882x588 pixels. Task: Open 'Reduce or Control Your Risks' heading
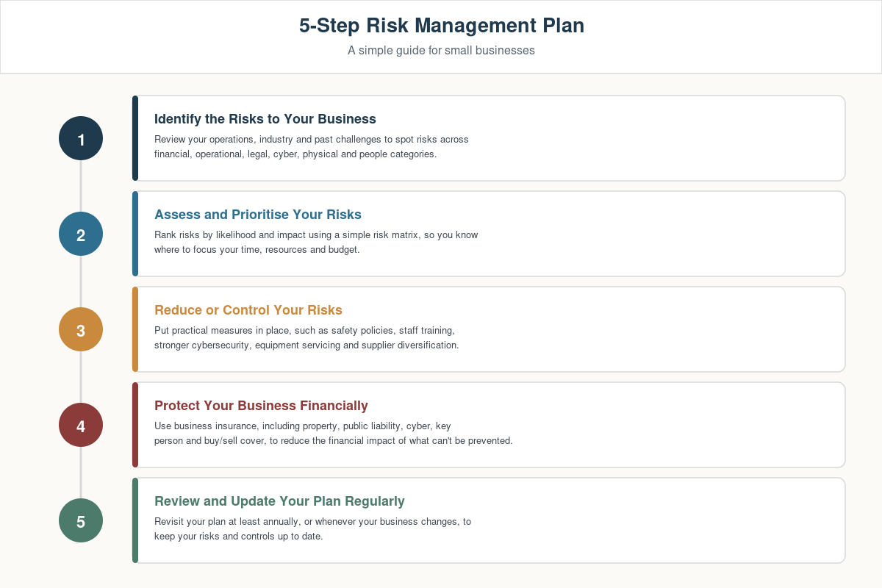pos(248,310)
